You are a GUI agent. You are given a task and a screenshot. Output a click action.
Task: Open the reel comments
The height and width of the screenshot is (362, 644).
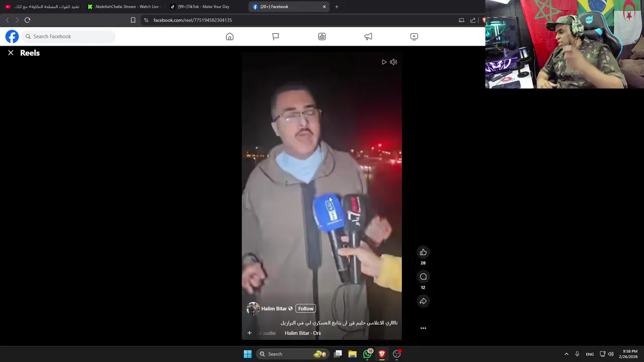click(x=423, y=277)
